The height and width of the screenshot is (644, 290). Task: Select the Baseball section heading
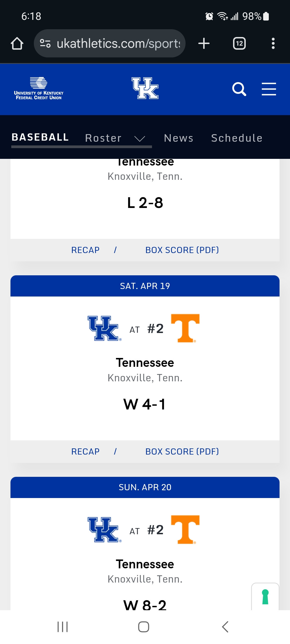[x=40, y=137]
